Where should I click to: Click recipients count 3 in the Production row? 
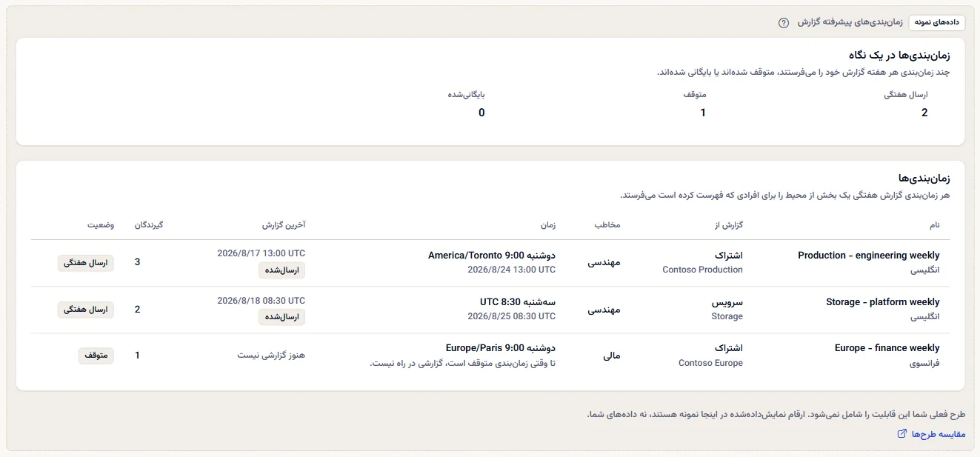click(x=137, y=262)
